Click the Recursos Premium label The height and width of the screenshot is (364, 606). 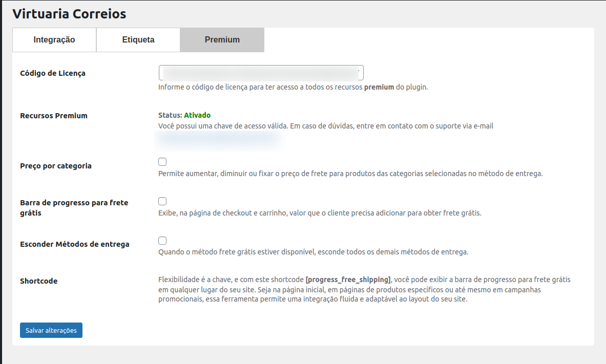[x=54, y=116]
